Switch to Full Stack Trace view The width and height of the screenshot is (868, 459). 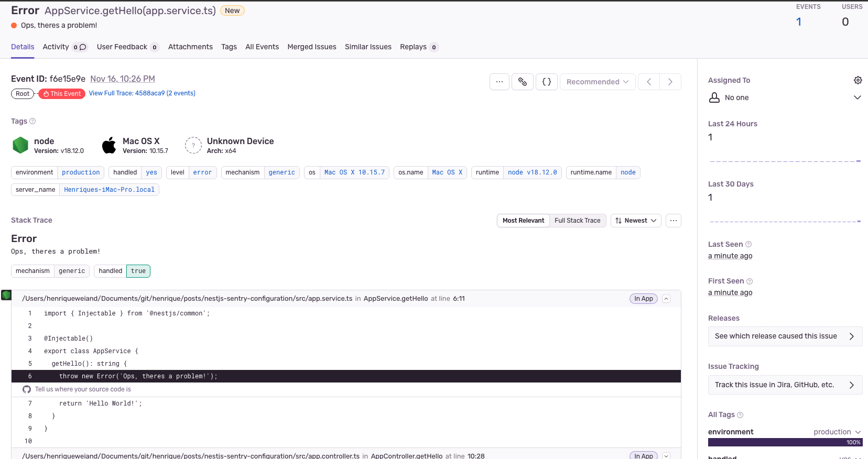pyautogui.click(x=578, y=221)
